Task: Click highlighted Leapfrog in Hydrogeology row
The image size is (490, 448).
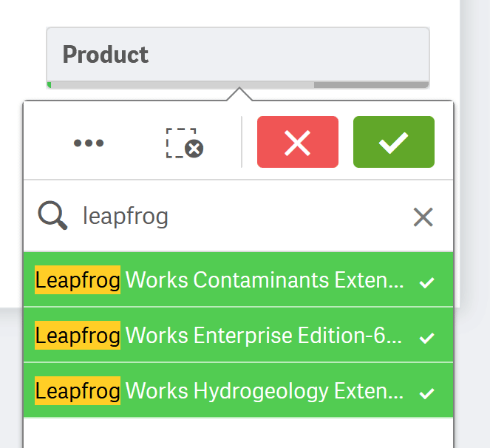Action: (78, 391)
